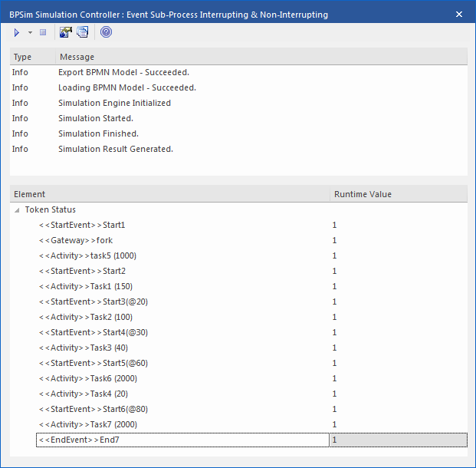Select the Activity task5 (1000) row
Viewport: 476px width, 468px height.
[87, 255]
